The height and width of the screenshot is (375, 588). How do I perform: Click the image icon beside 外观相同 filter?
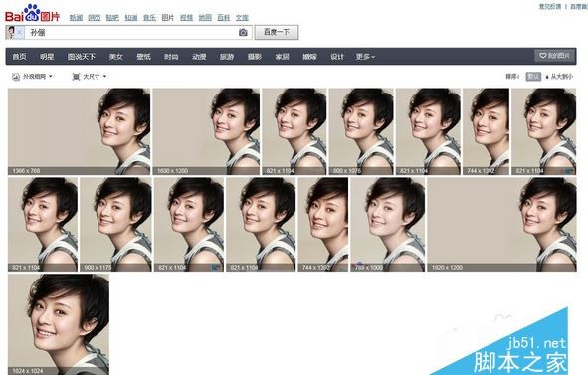pyautogui.click(x=16, y=77)
